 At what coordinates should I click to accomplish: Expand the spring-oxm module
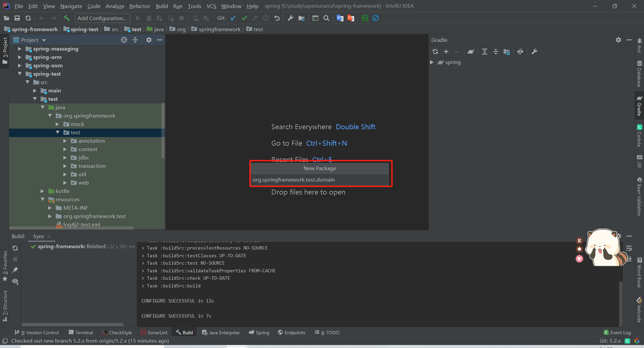[19, 66]
